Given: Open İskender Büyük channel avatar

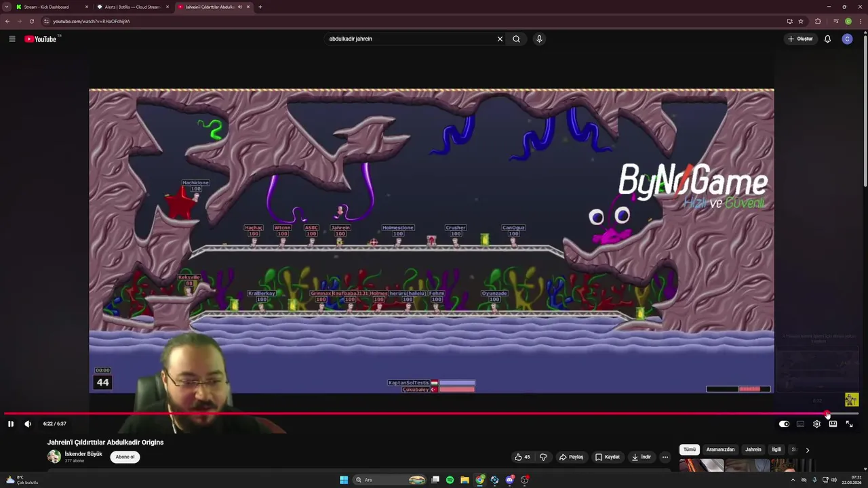Looking at the screenshot, I should pos(54,456).
